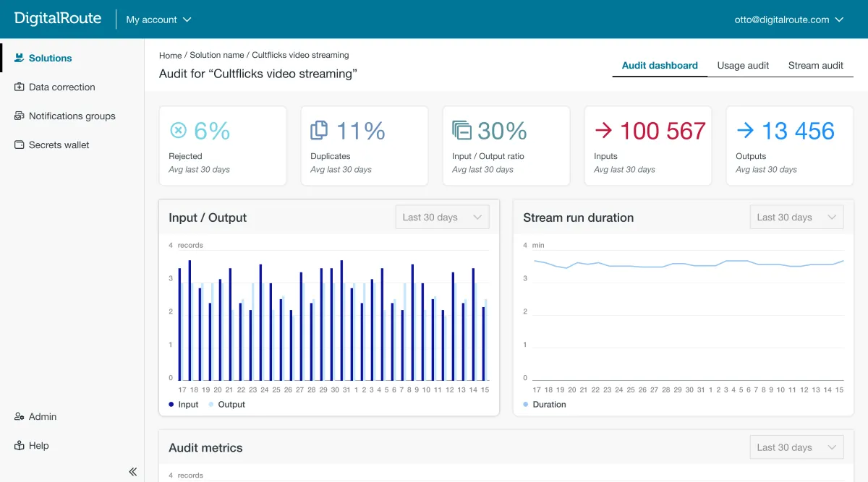Image resolution: width=868 pixels, height=482 pixels.
Task: Click the Duplicates card copy icon
Action: tap(319, 130)
